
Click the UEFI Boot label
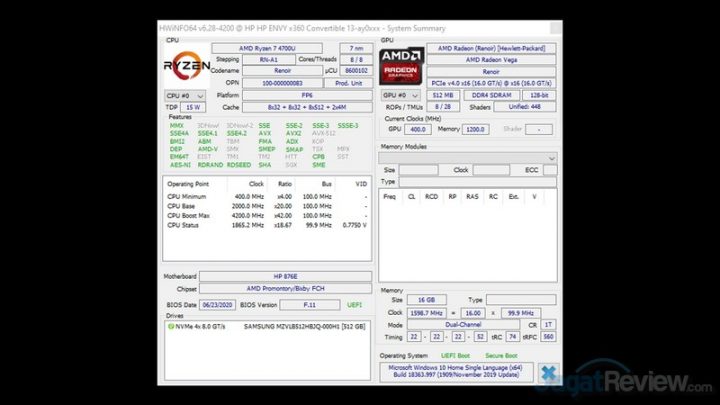tap(455, 356)
